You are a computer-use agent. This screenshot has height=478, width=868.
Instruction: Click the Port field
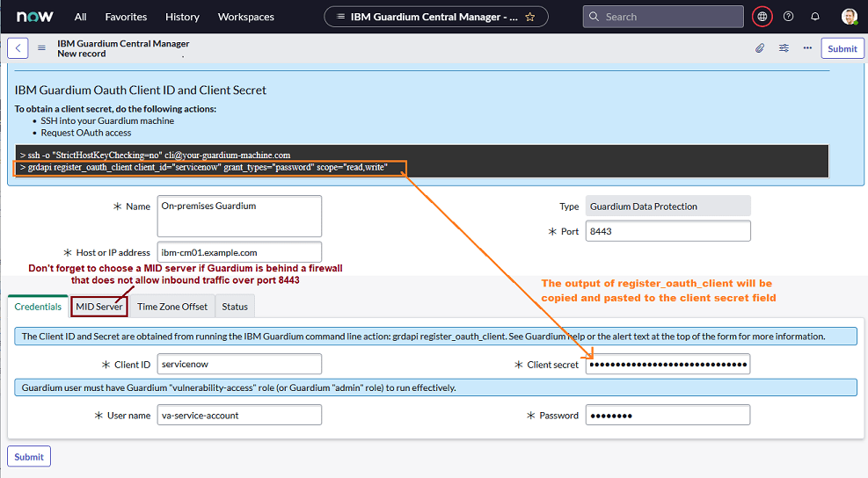(667, 231)
